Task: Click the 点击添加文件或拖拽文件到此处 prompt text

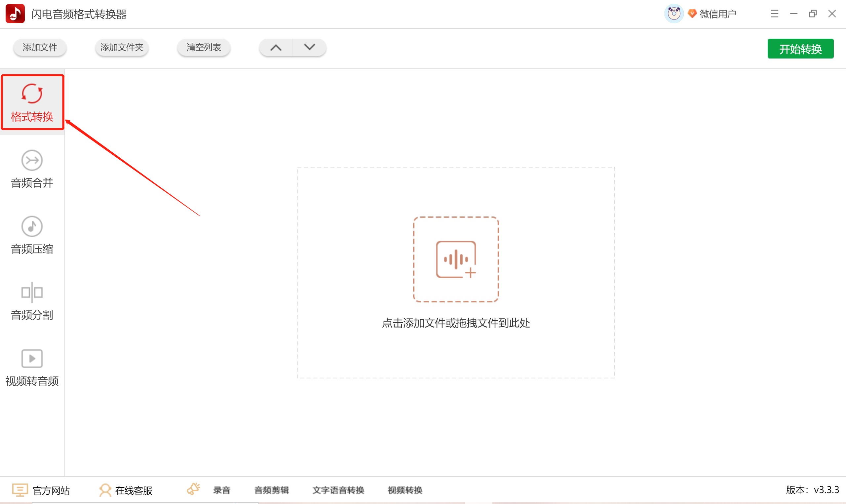Action: point(456,323)
